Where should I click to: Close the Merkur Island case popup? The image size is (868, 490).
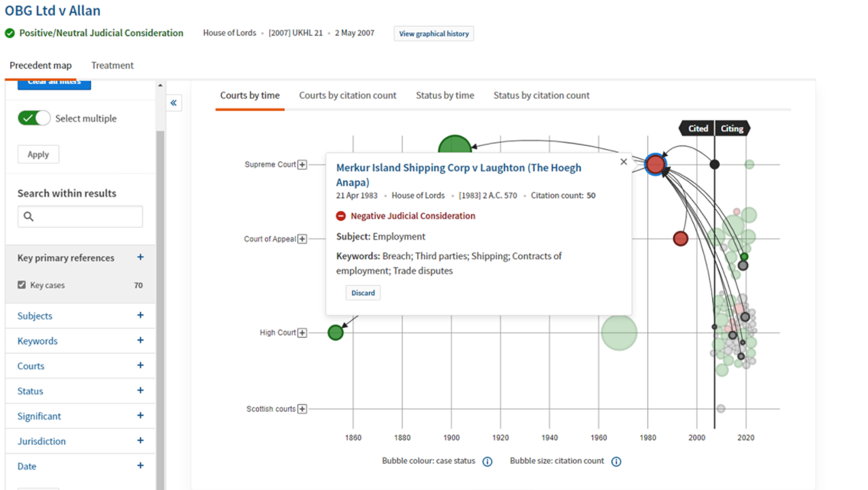coord(623,162)
